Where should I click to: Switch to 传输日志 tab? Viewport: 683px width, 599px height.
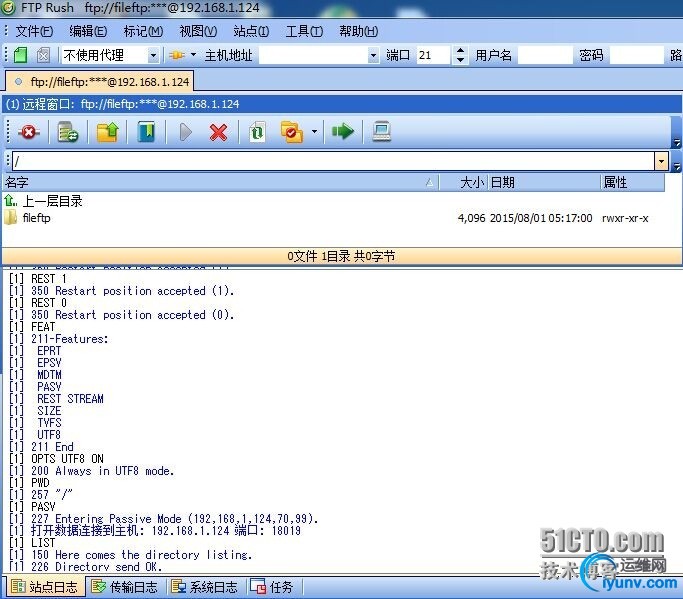coord(124,587)
